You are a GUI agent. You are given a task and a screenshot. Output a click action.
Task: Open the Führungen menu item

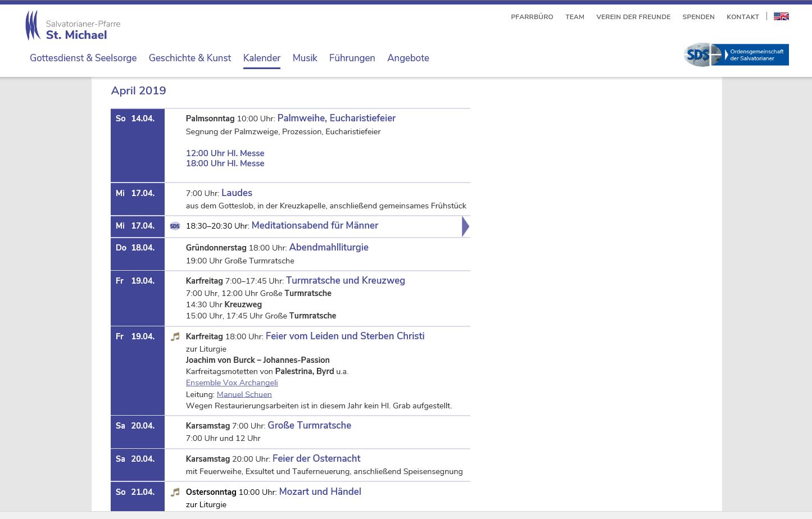pyautogui.click(x=352, y=58)
